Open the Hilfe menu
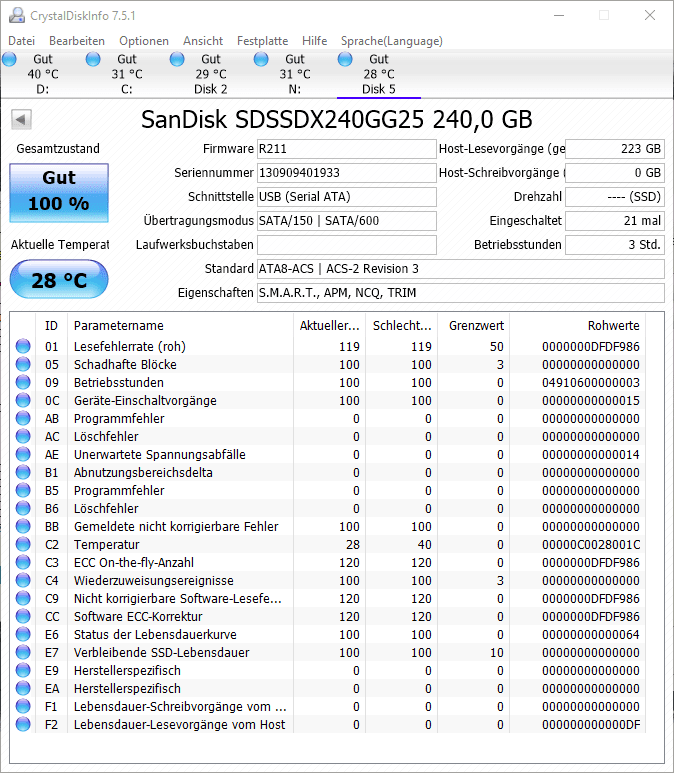This screenshot has height=773, width=674. coord(315,41)
